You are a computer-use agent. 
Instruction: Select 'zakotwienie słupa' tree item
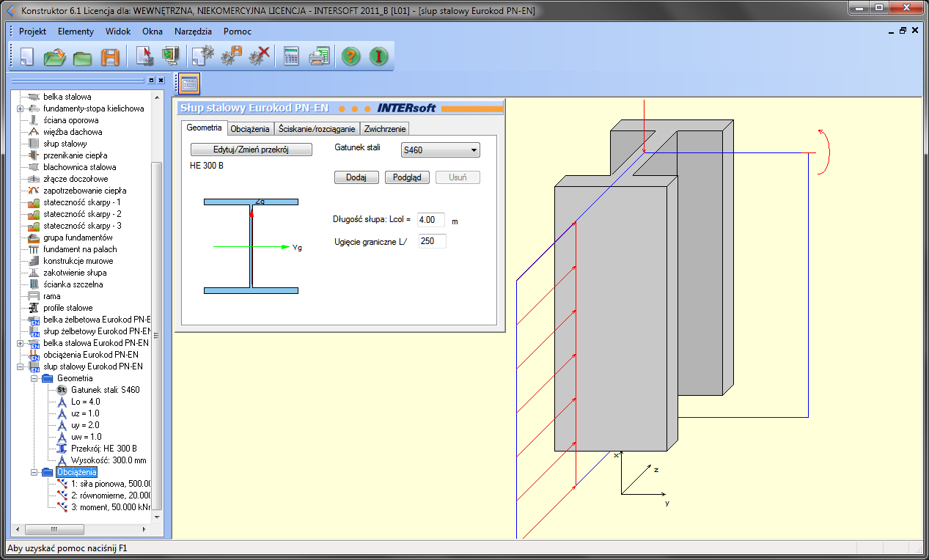(75, 273)
